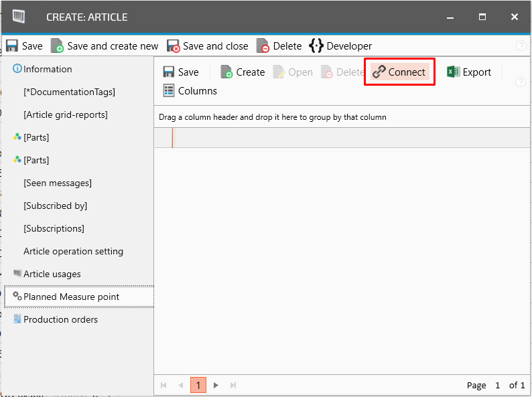532x397 pixels.
Task: Click the top toolbar Save button
Action: [24, 46]
